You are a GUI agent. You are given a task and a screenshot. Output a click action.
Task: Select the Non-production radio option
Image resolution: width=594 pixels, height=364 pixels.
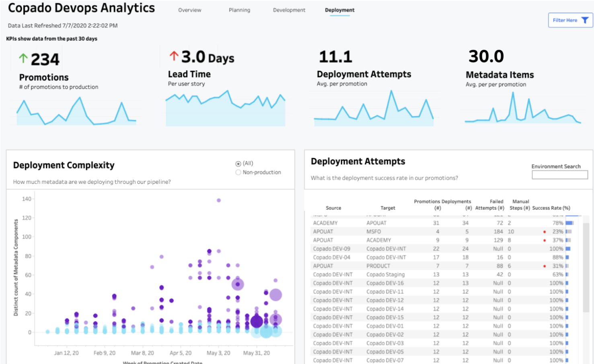click(x=238, y=173)
